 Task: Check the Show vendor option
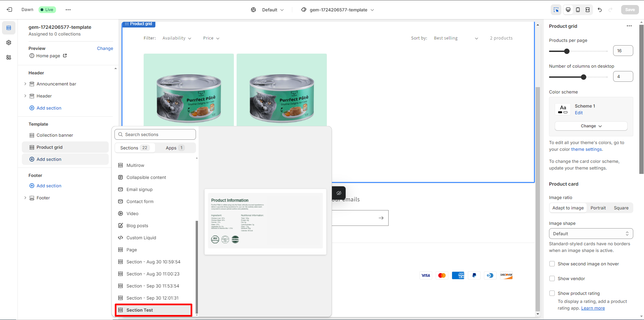pos(552,278)
